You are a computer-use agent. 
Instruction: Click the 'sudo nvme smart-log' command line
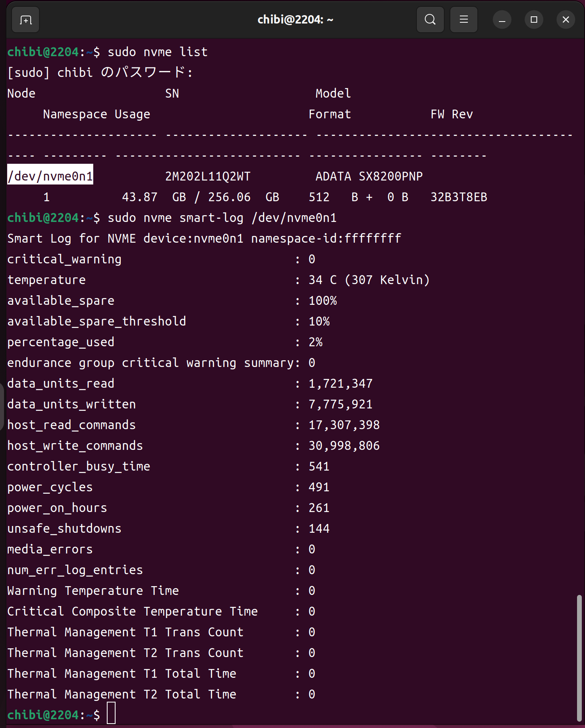click(222, 218)
